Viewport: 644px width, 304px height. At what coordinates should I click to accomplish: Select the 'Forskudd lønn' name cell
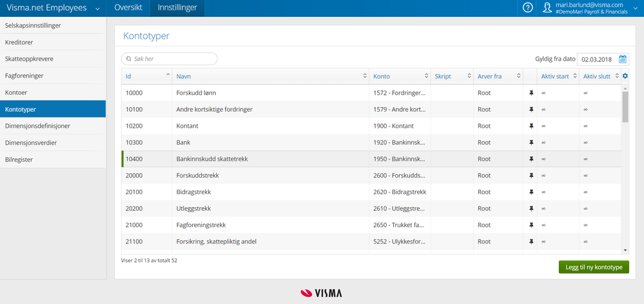[271, 93]
